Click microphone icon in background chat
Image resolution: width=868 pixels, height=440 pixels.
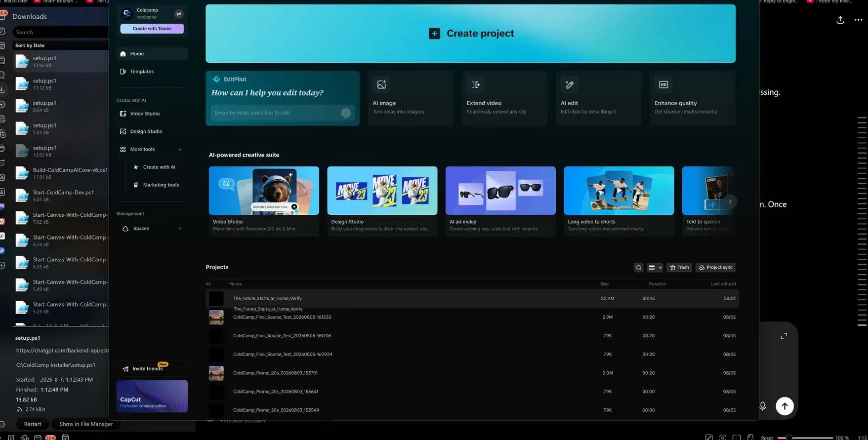point(762,406)
